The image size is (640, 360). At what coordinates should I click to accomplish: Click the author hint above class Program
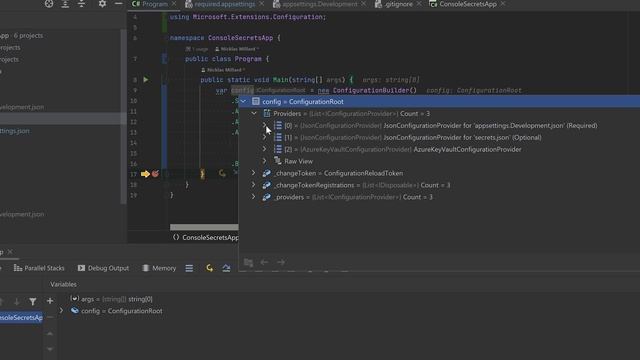point(237,49)
